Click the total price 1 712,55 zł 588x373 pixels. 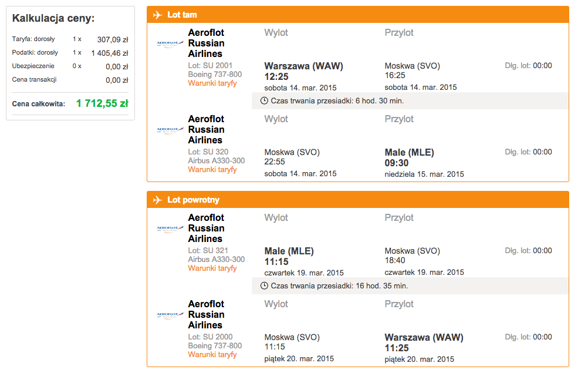[x=102, y=103]
